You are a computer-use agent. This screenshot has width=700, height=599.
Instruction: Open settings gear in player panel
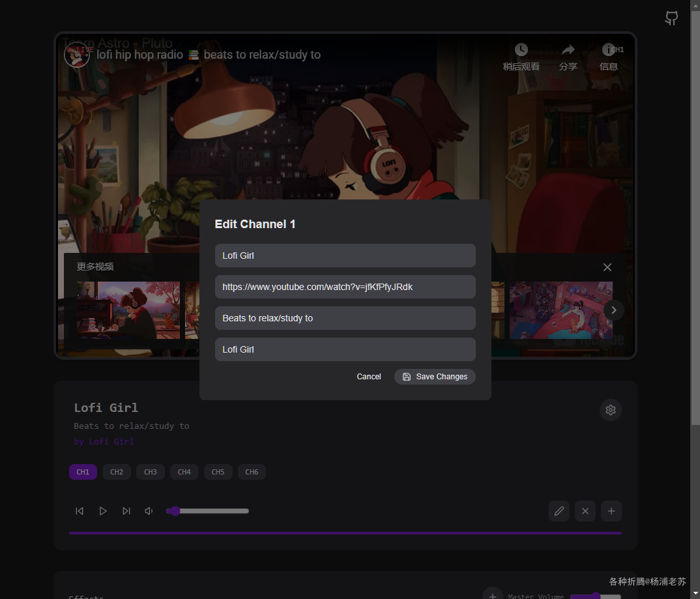pyautogui.click(x=610, y=410)
